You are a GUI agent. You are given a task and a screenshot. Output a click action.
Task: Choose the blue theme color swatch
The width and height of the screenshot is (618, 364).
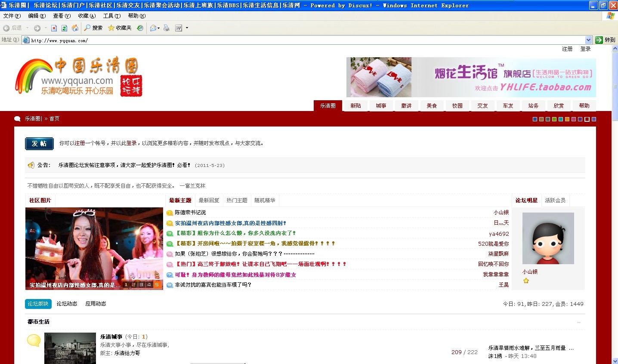535,119
